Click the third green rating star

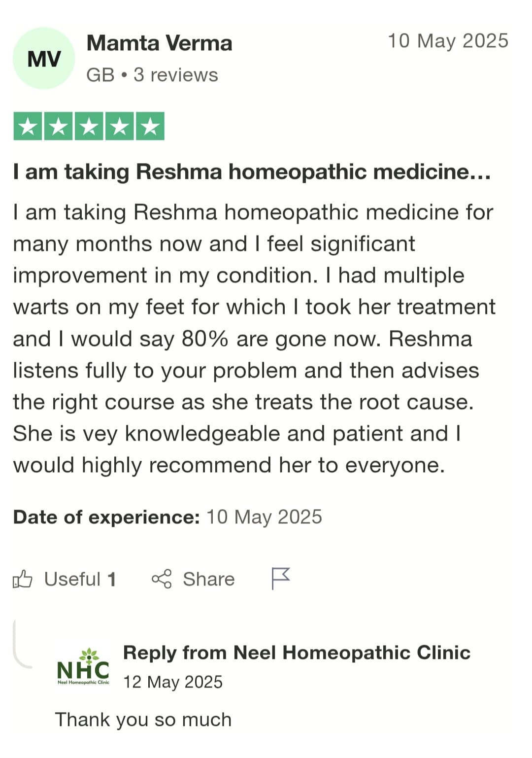tap(89, 127)
